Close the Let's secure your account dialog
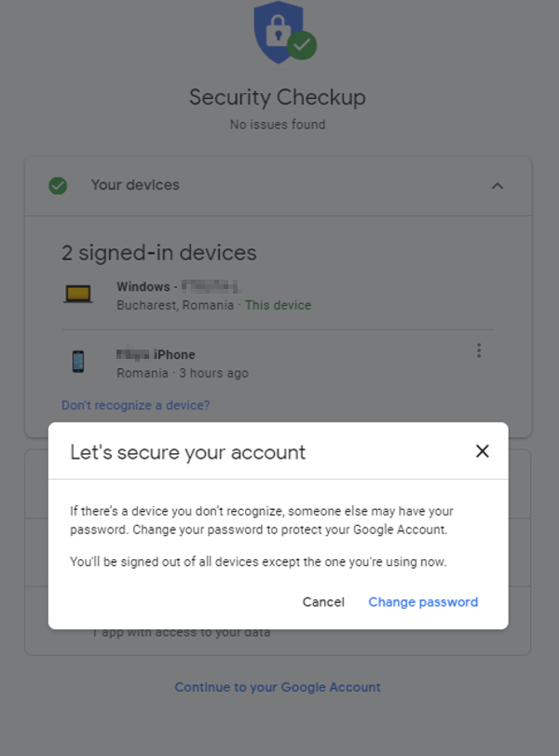The width and height of the screenshot is (559, 756). coord(483,451)
